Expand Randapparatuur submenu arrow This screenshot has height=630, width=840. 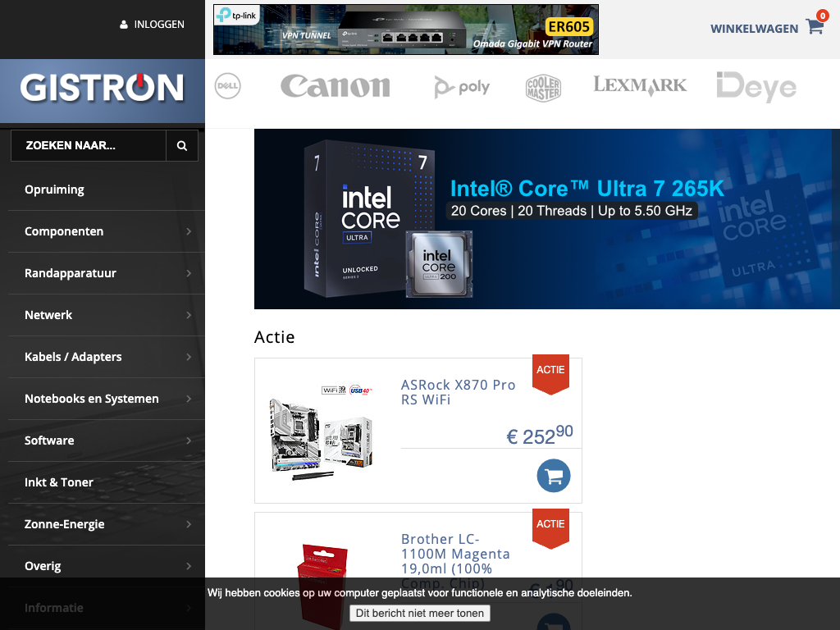point(189,274)
